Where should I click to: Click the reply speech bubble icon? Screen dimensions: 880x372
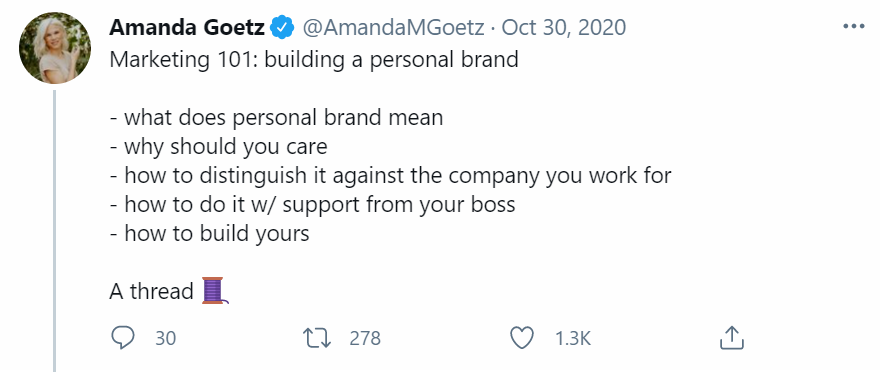[x=123, y=338]
